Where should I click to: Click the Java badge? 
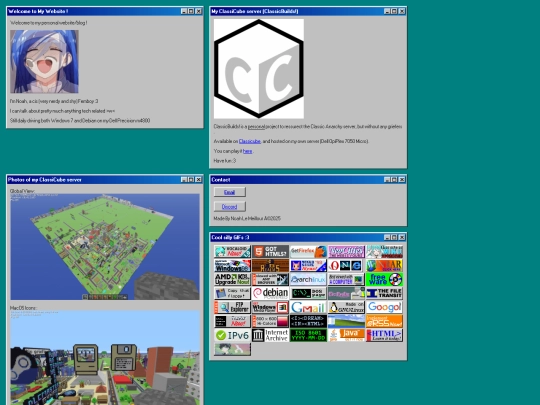pos(346,335)
